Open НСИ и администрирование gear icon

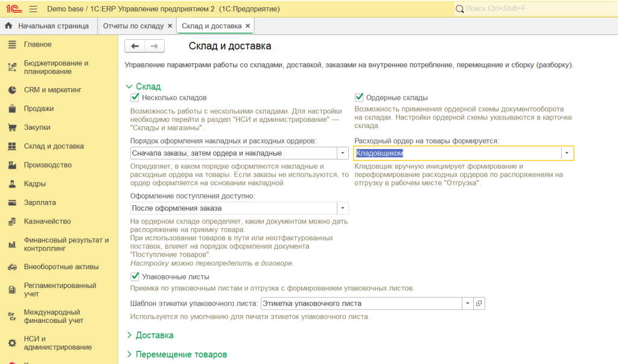click(12, 343)
